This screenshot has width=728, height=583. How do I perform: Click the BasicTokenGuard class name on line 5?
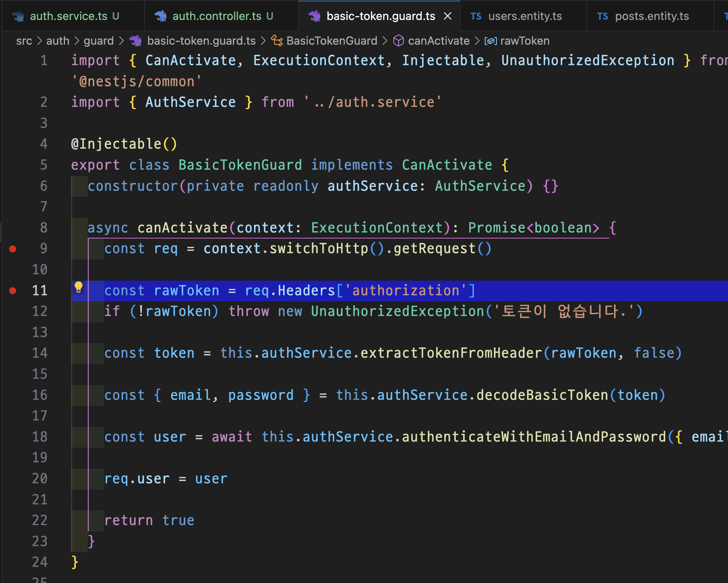pyautogui.click(x=240, y=165)
